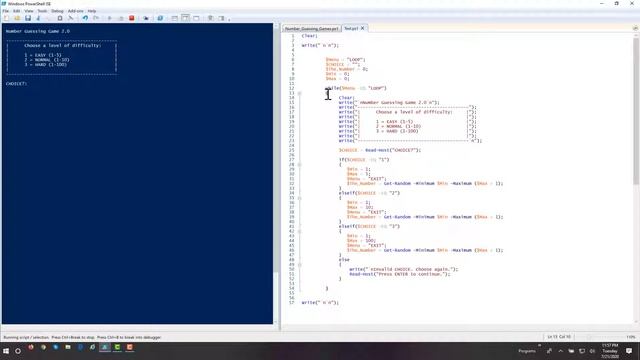Viewport: 640px width, 360px height.
Task: Switch to Number_Guessing_Game.ps1 tab
Action: [311, 29]
